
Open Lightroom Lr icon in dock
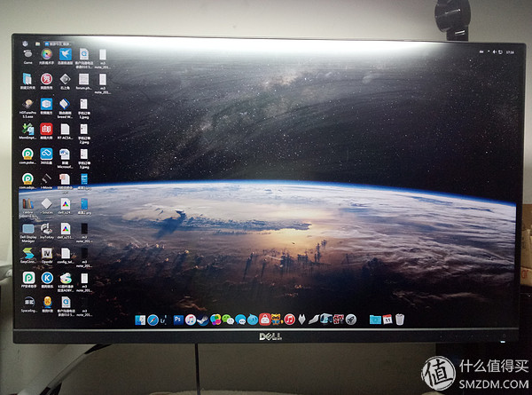pos(164,320)
